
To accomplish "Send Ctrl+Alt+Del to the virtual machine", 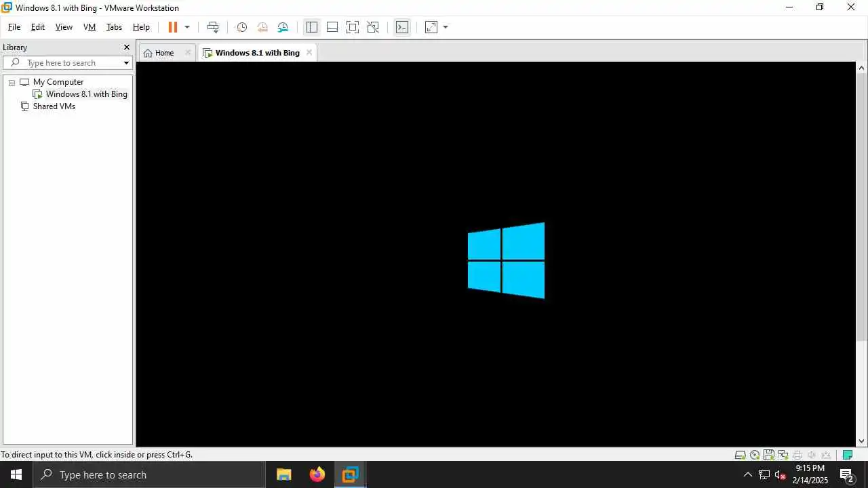I will 213,27.
